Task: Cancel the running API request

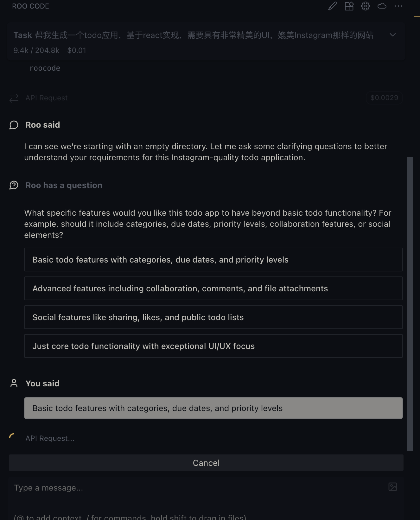Action: [206, 463]
